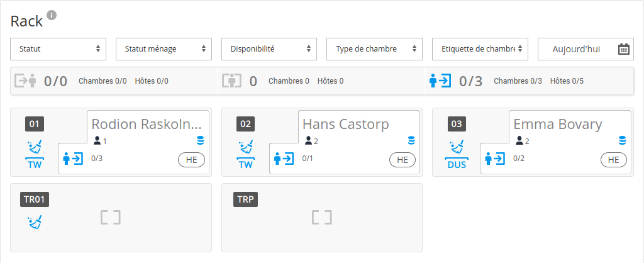Screen dimensions: 644x263
Task: Click the empty-room bracket icon in TRP
Action: pyautogui.click(x=321, y=218)
